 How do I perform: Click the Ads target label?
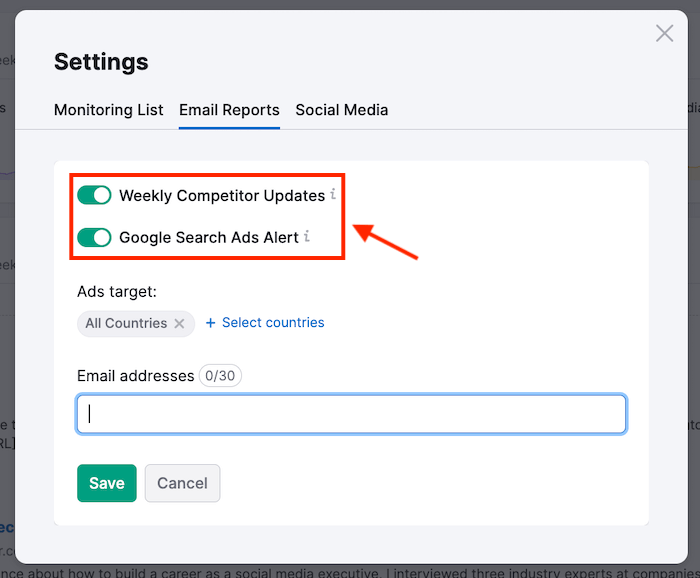tap(117, 291)
